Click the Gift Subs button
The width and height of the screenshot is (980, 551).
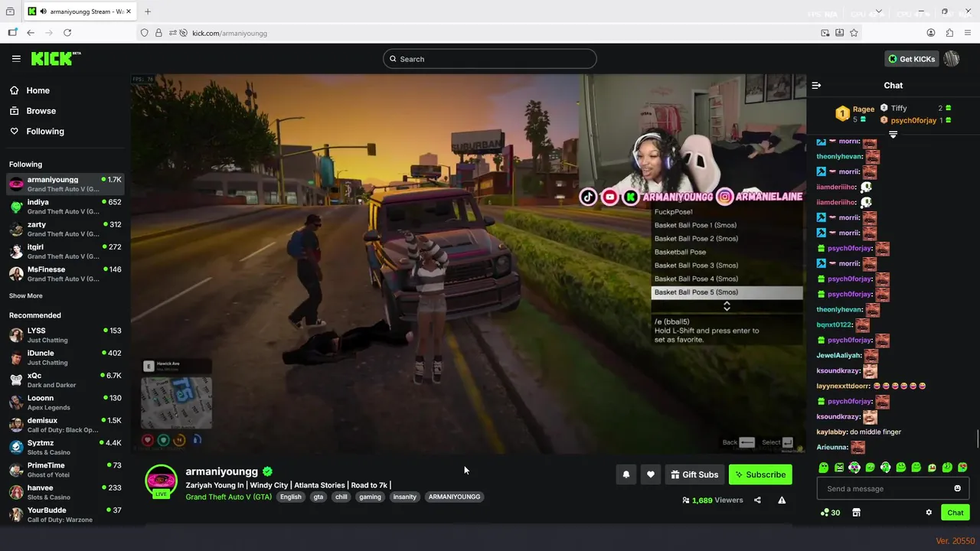694,474
